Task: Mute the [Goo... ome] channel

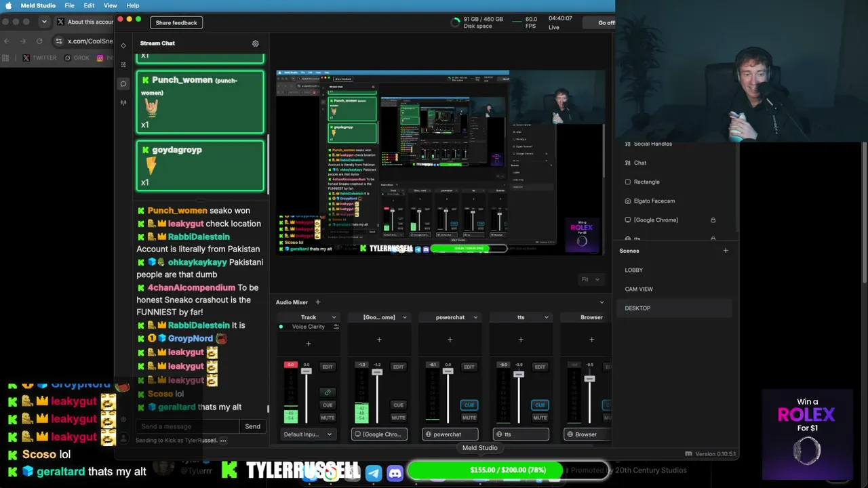Action: click(398, 418)
